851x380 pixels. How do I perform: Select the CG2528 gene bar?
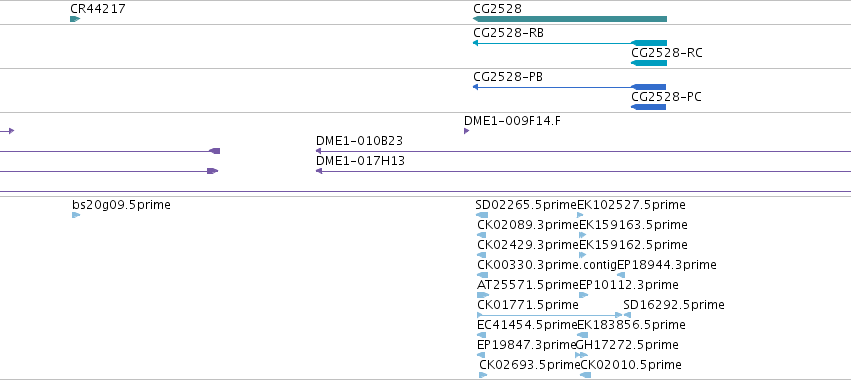click(x=570, y=19)
